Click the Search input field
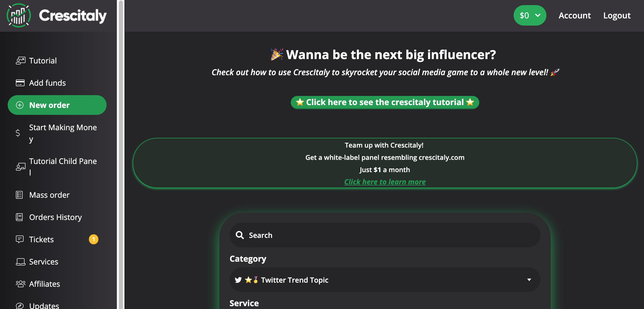644x309 pixels. [385, 235]
